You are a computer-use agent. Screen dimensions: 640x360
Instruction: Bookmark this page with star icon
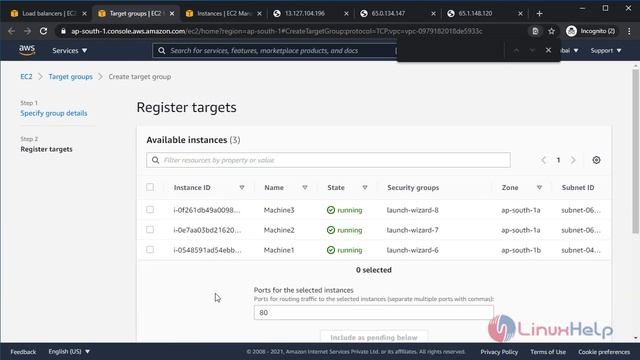(x=551, y=31)
